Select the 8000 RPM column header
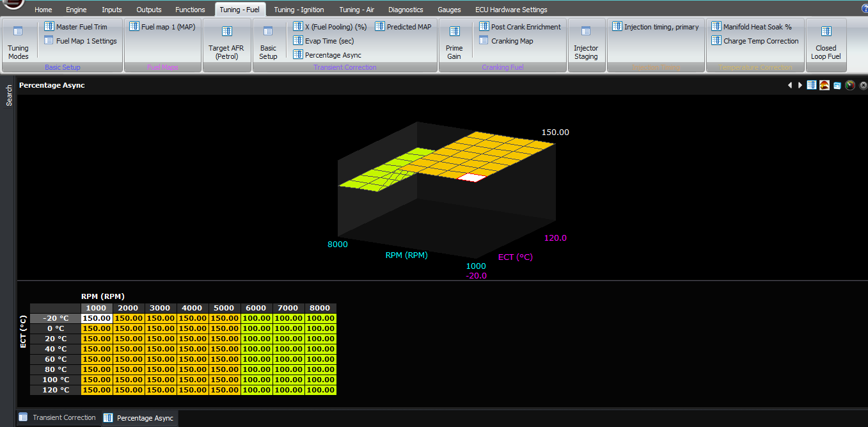Image resolution: width=868 pixels, height=427 pixels. (320, 308)
